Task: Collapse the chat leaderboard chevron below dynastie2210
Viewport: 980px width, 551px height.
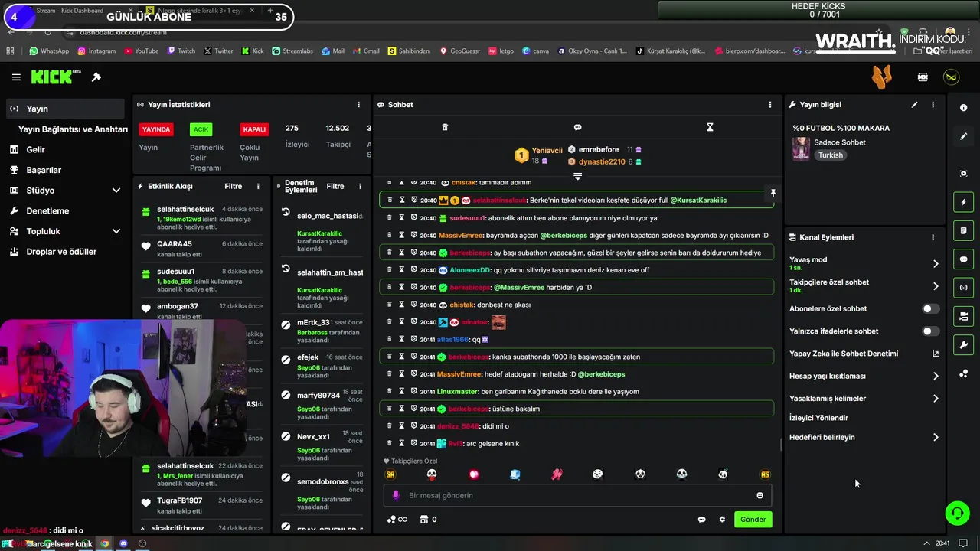Action: coord(577,176)
